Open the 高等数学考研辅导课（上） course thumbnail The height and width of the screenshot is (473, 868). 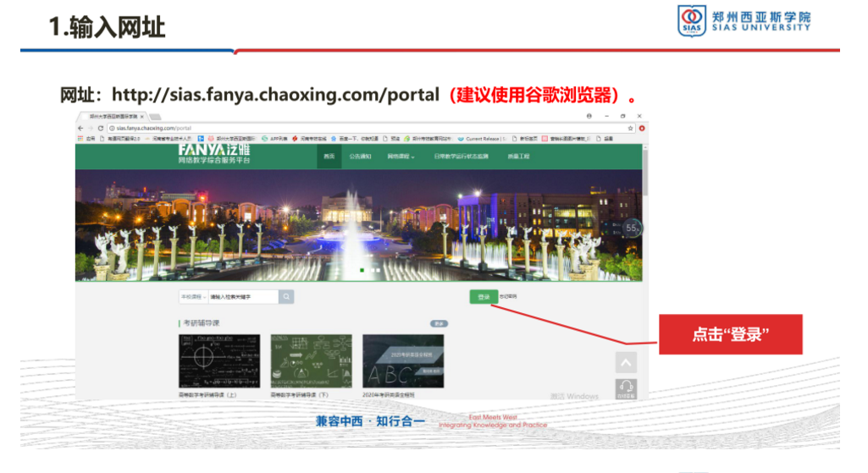[217, 361]
